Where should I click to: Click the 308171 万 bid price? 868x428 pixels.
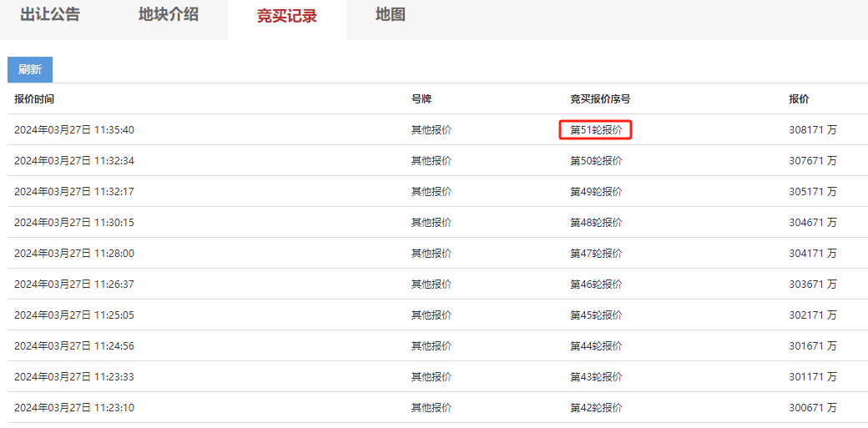tap(812, 130)
